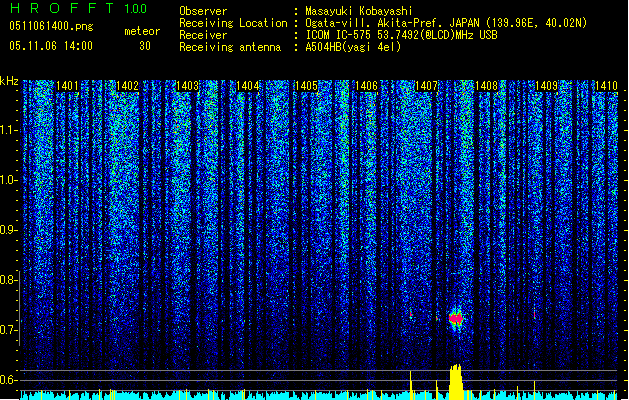The image size is (629, 400).
Task: Click the large red meteor echo blob
Action: coord(456,319)
